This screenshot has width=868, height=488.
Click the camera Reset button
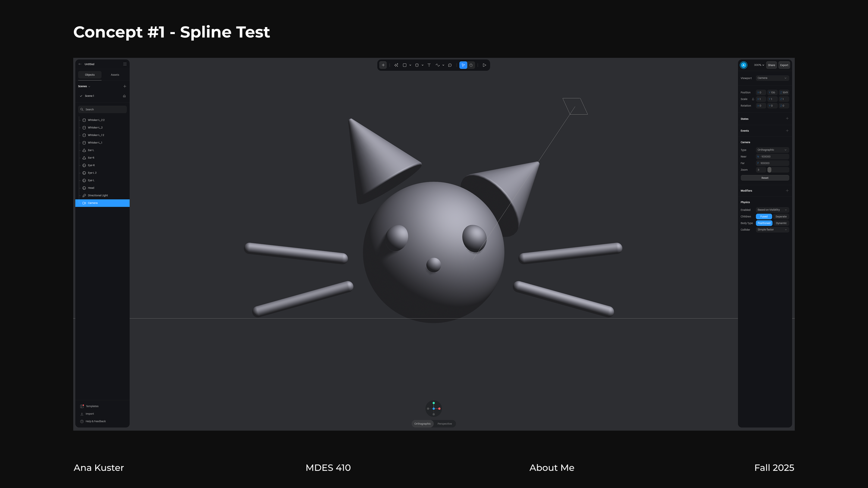point(765,178)
